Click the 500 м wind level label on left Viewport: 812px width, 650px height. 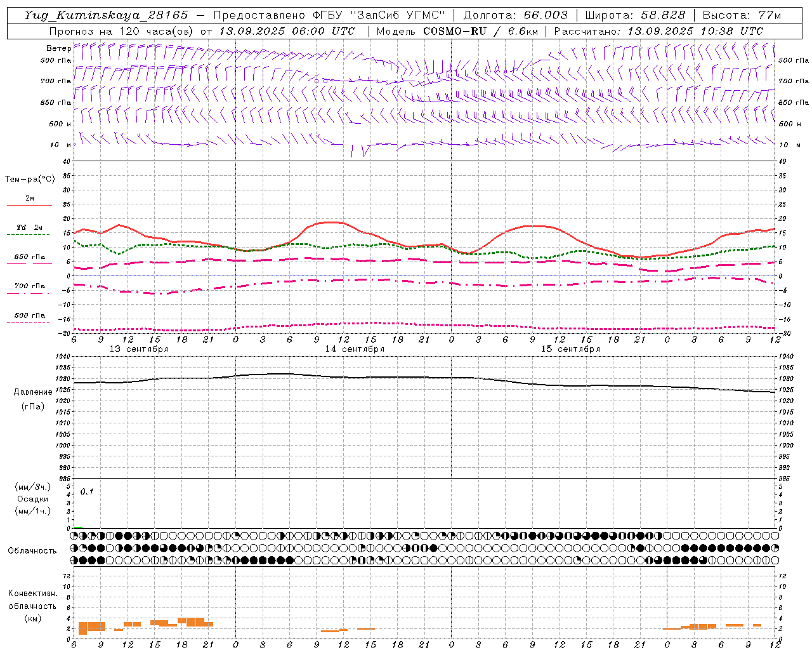(x=56, y=124)
